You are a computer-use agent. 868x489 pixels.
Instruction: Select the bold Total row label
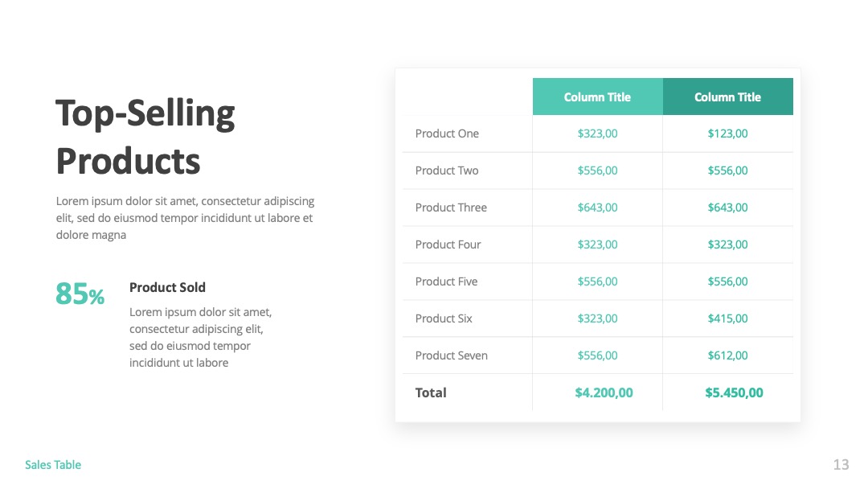point(431,392)
